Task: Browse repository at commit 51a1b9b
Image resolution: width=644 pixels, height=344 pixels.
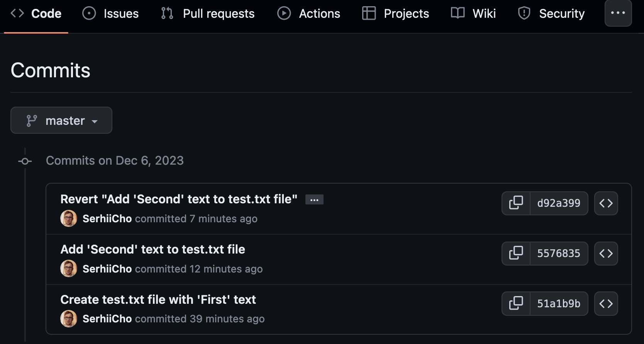Action: point(606,304)
